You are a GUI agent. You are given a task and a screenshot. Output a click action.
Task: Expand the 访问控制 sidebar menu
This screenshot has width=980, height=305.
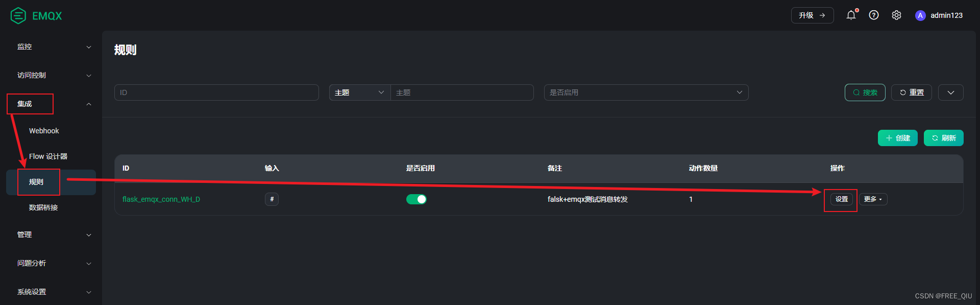pos(54,75)
